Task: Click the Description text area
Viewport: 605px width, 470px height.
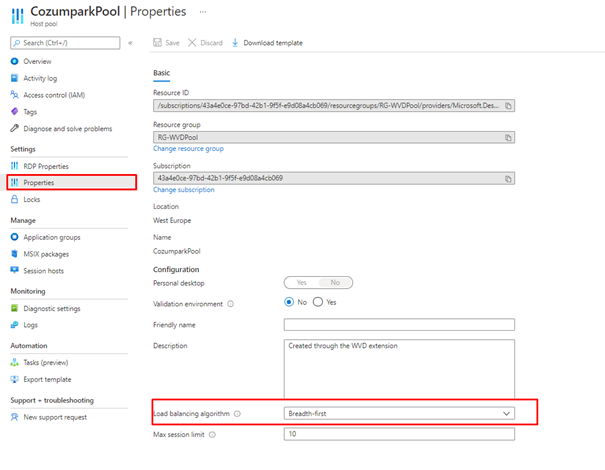Action: (x=399, y=369)
